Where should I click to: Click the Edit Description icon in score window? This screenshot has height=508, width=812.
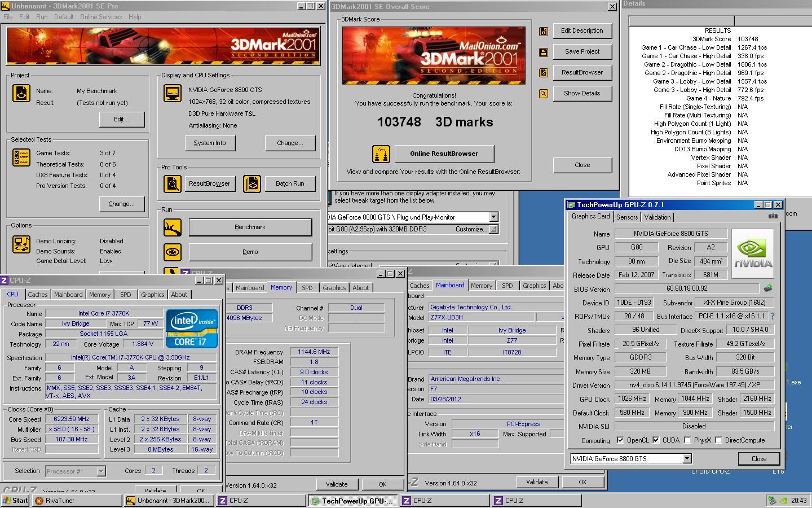[544, 32]
